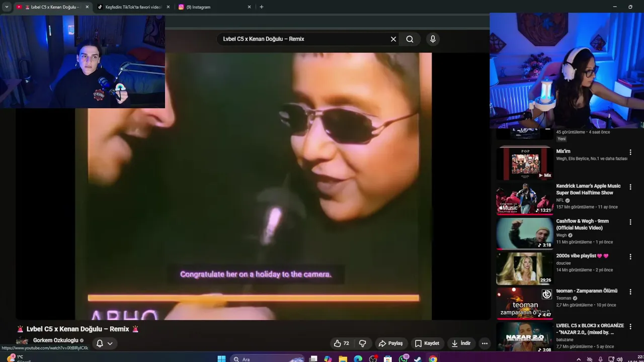Start voice search with microphone icon
The width and height of the screenshot is (644, 362).
point(433,39)
